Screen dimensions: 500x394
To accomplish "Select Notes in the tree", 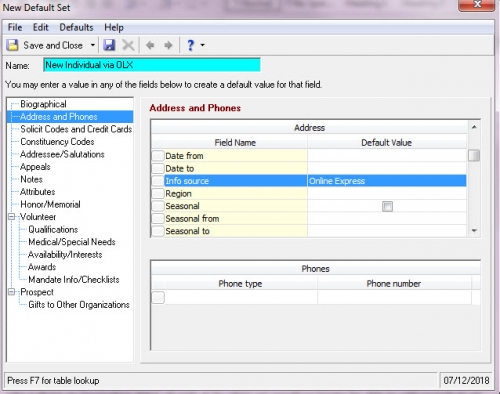I will point(31,179).
